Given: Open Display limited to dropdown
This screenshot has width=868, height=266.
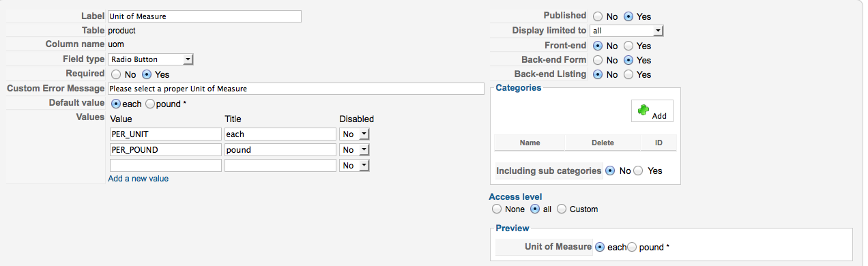Looking at the screenshot, I should (626, 31).
